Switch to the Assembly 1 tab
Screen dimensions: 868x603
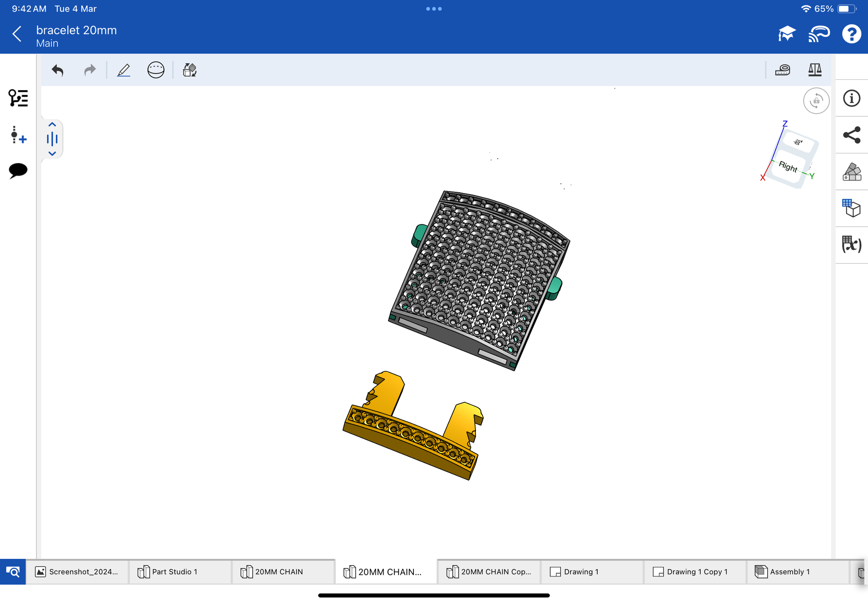pyautogui.click(x=789, y=572)
